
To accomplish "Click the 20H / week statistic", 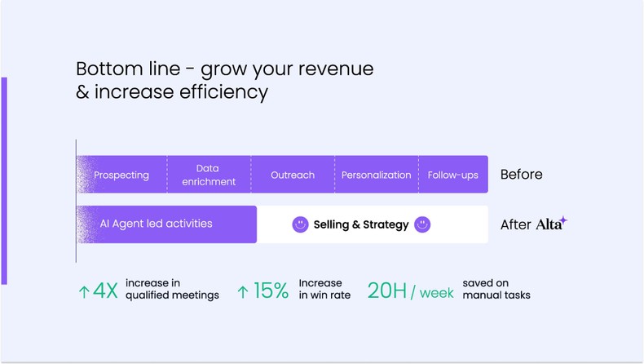I will (x=410, y=290).
